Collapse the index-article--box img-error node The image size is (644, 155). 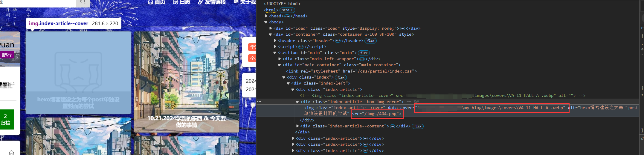297,102
